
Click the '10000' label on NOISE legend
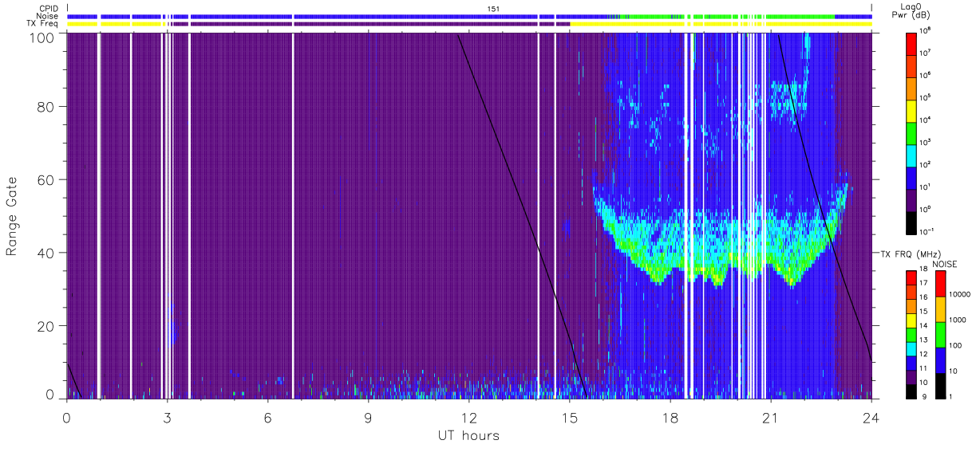point(960,294)
